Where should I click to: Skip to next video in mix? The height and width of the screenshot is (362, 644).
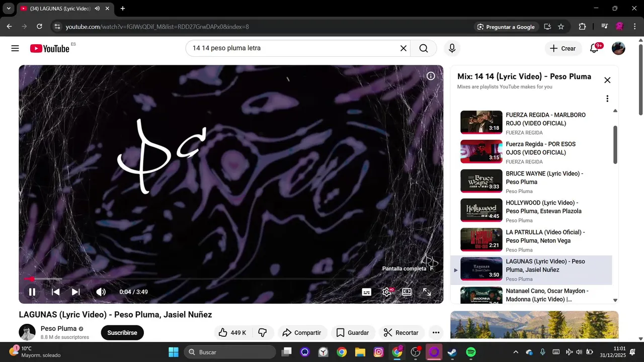coord(75,292)
